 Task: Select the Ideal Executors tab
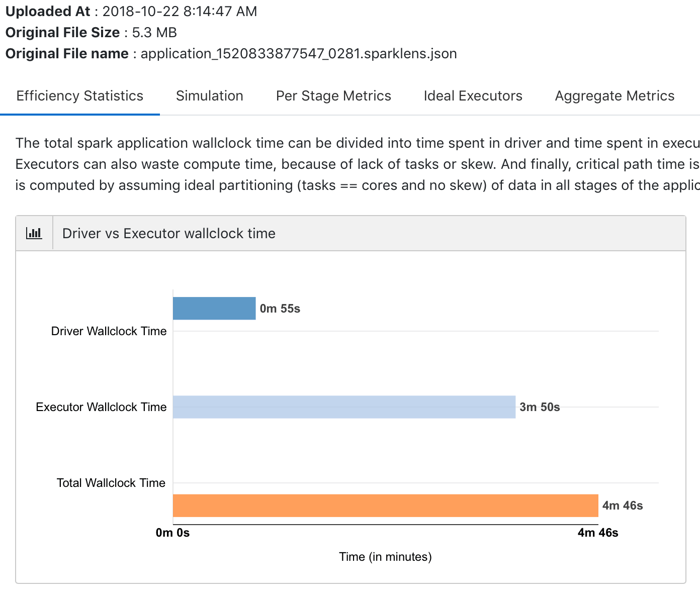click(x=473, y=96)
